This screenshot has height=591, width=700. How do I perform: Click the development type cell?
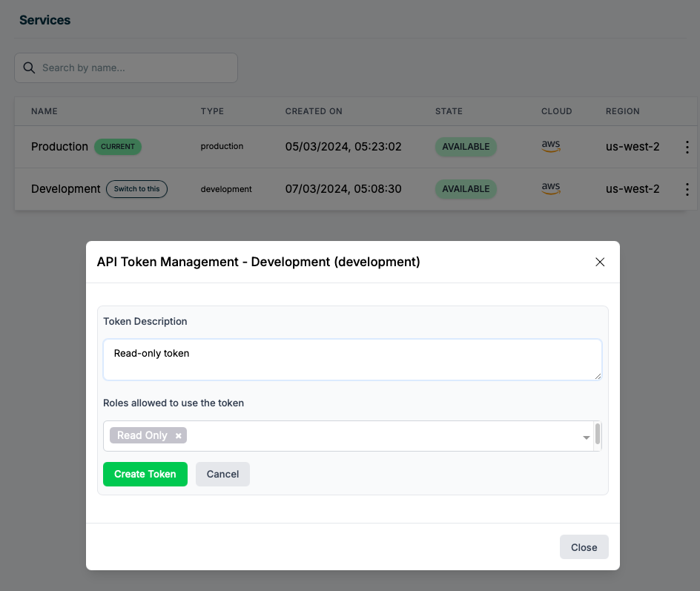pos(226,189)
